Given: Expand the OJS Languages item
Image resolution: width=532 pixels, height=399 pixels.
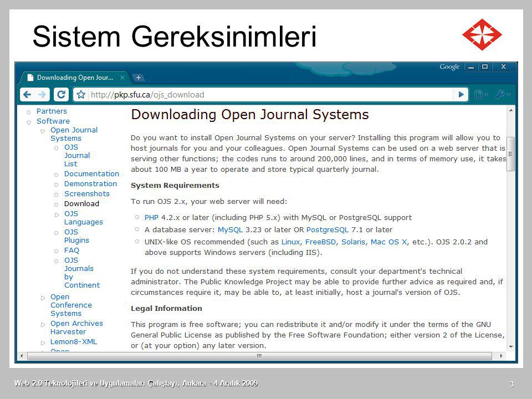Looking at the screenshot, I should point(57,215).
